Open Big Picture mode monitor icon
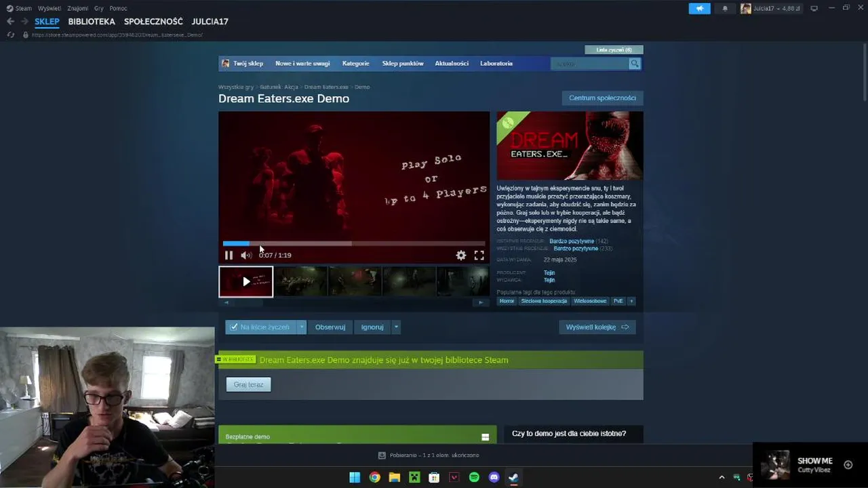Viewport: 868px width, 488px height. click(x=814, y=8)
